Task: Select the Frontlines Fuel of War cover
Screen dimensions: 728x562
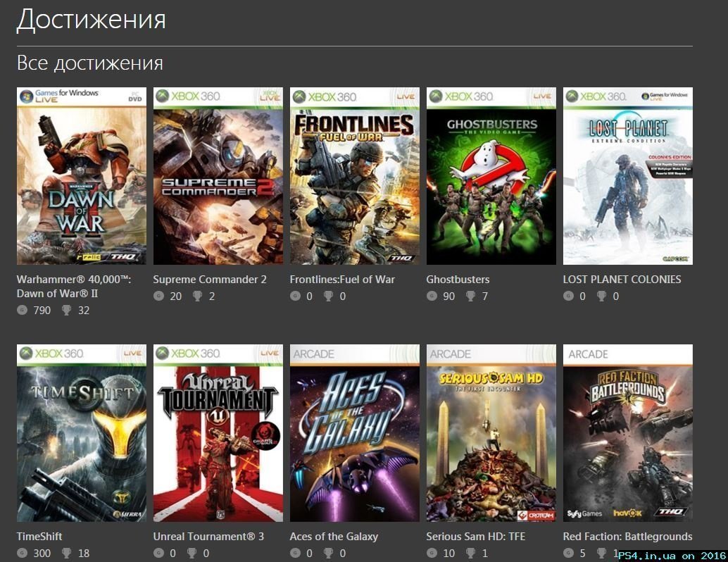Action: pyautogui.click(x=355, y=176)
